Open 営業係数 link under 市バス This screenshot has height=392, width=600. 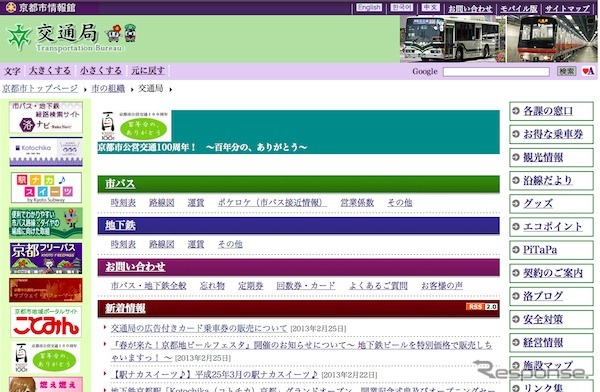pos(357,203)
